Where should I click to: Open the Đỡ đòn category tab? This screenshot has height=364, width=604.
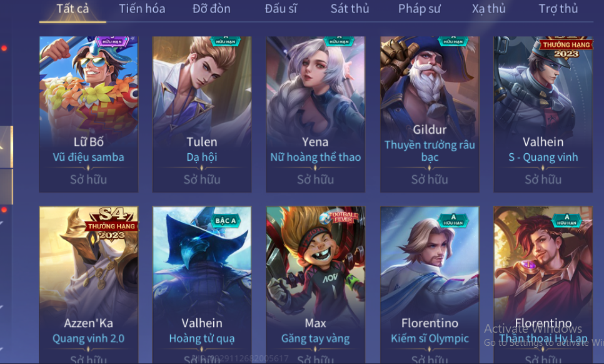point(211,9)
